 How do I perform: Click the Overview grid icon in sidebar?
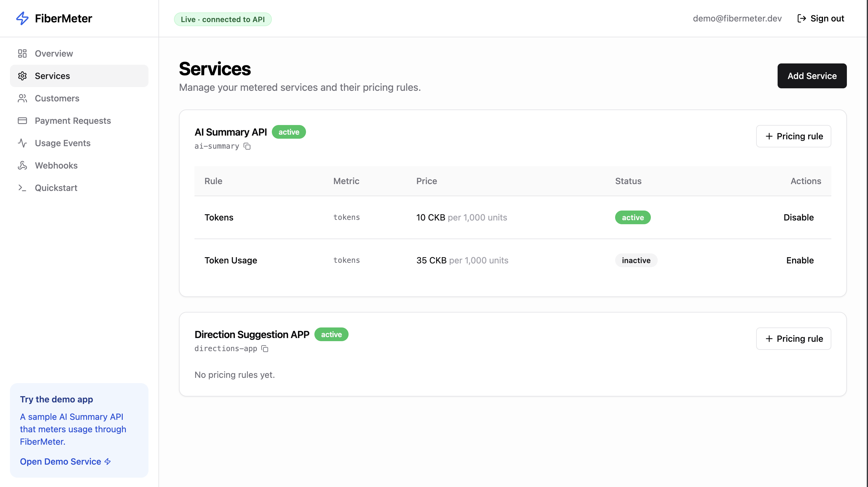22,53
